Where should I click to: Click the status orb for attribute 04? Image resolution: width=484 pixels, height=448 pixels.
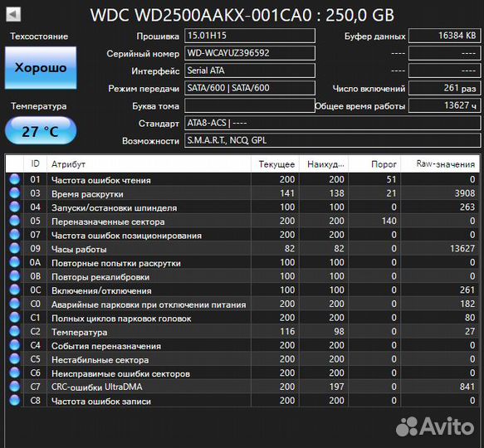tap(14, 207)
